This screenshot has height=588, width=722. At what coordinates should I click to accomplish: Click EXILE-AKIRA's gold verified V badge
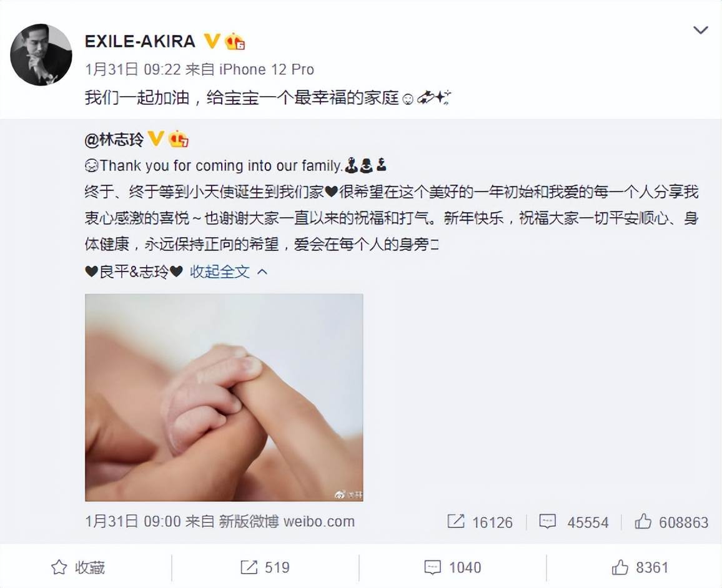212,41
